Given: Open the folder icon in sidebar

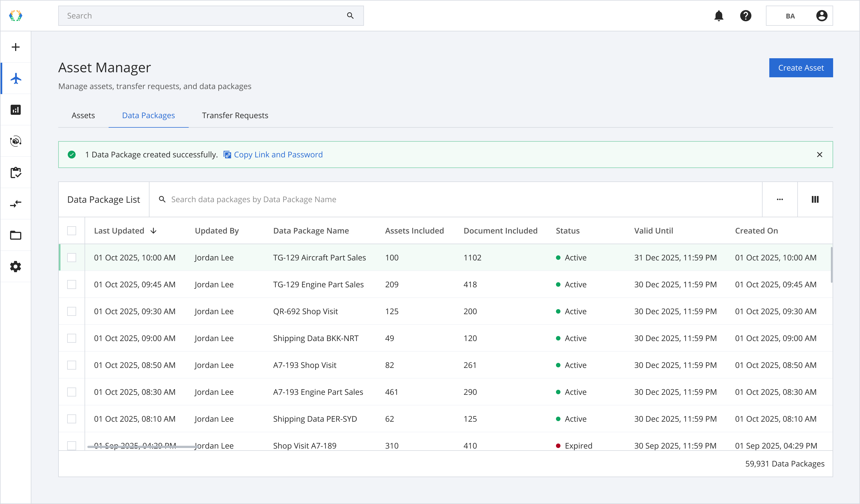Looking at the screenshot, I should [x=16, y=235].
